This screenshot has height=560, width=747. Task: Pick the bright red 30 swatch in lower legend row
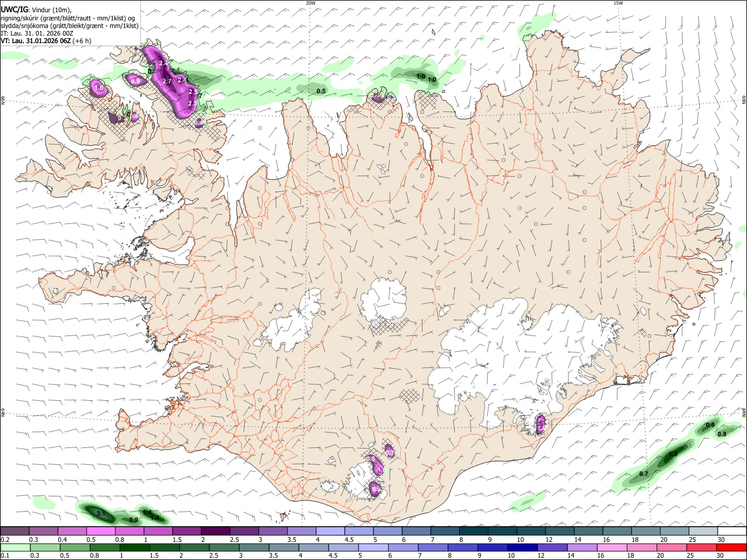(x=732, y=548)
